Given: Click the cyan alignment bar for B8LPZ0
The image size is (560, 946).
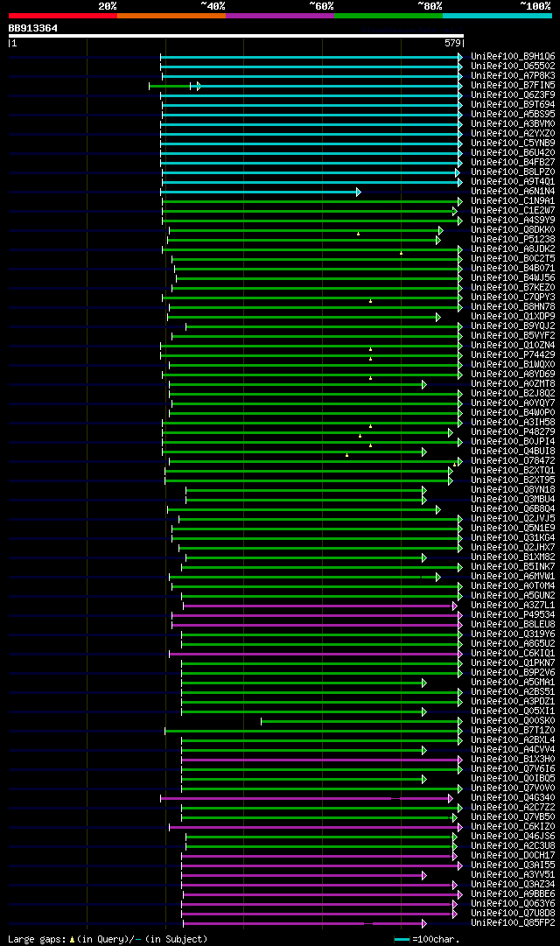Looking at the screenshot, I should point(311,172).
